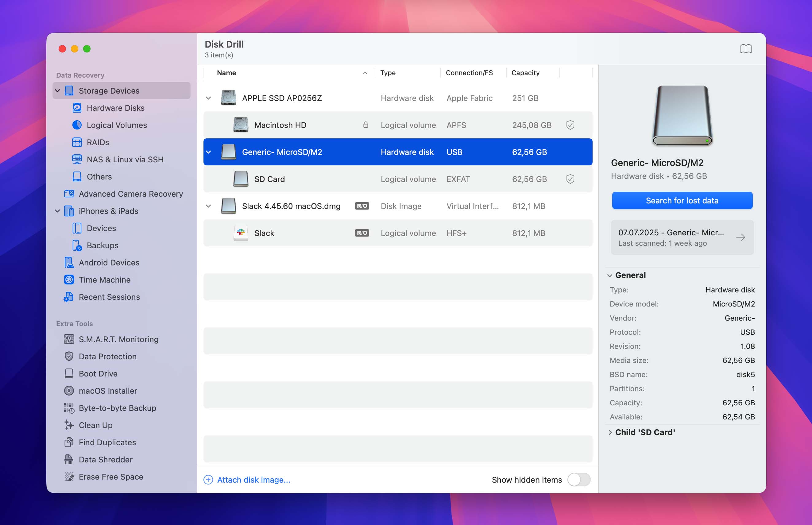Click the EXFAT file system cell
Viewport: 812px width, 525px height.
pyautogui.click(x=458, y=179)
